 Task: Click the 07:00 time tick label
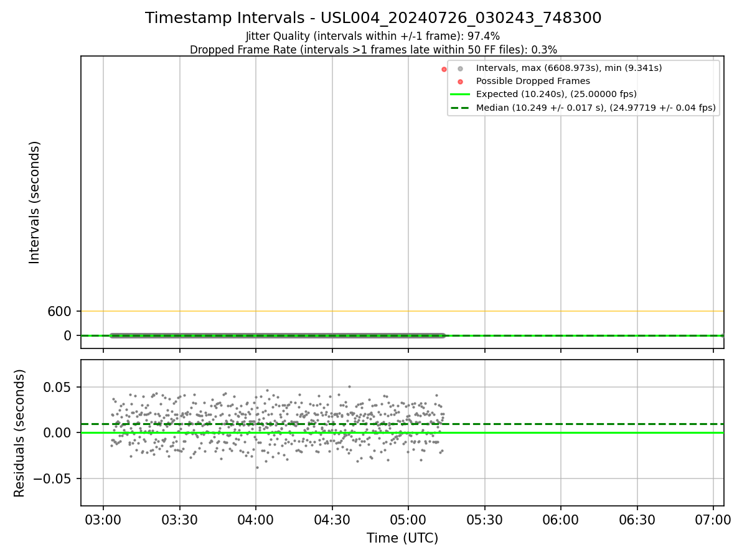713,520
